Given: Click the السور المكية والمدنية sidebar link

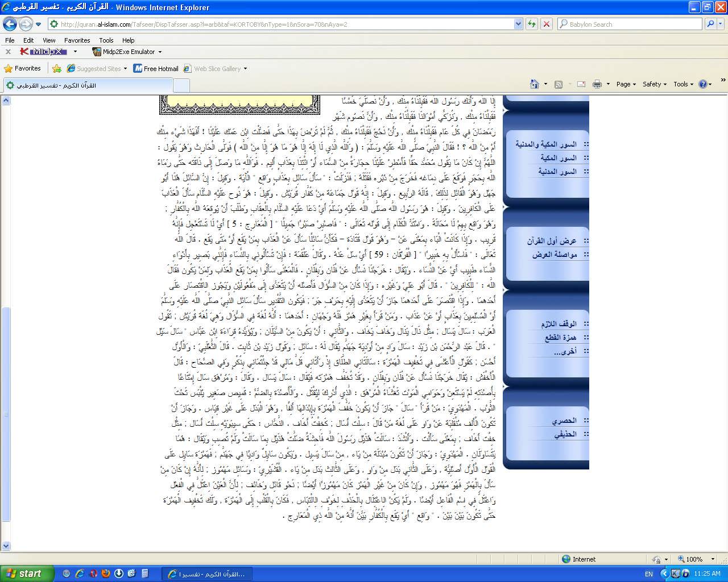Looking at the screenshot, I should (x=545, y=144).
